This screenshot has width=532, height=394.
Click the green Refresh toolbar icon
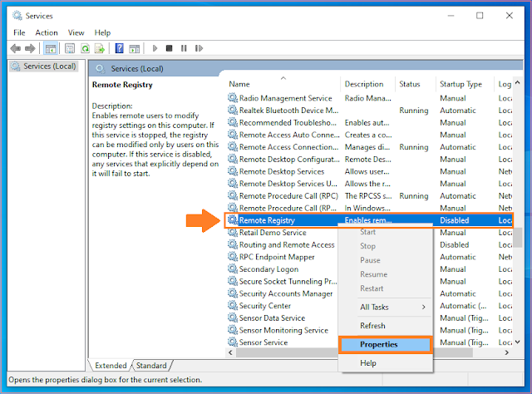(x=85, y=48)
